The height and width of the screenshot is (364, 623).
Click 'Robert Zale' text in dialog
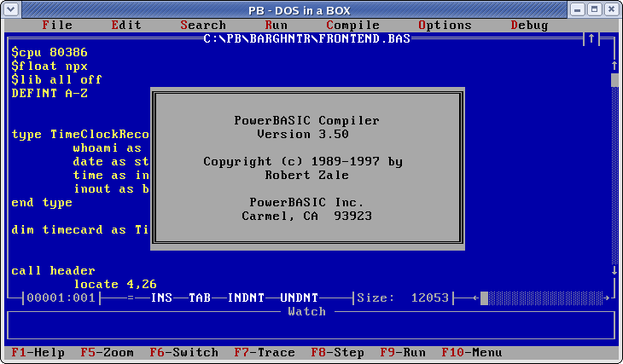point(306,175)
